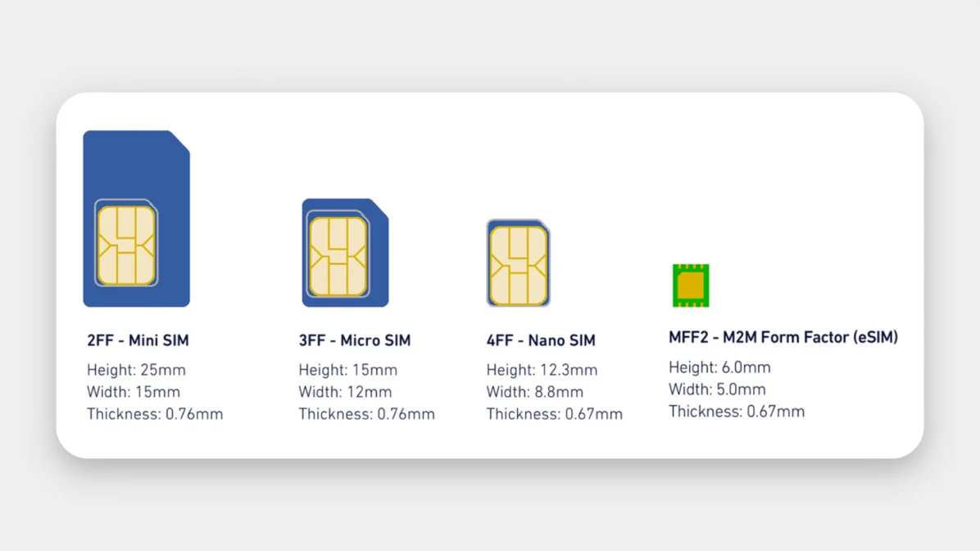The width and height of the screenshot is (980, 551).
Task: Click the blue 2FF Mini SIM card image
Action: 136,218
